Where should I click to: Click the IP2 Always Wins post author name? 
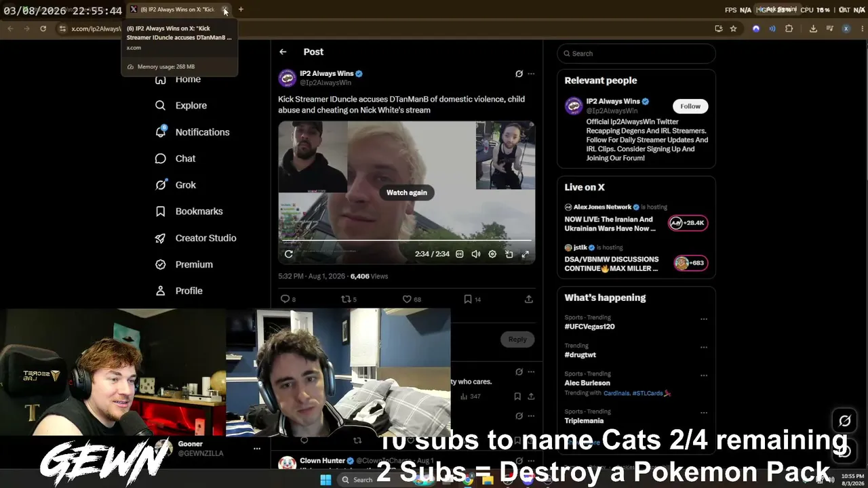327,73
